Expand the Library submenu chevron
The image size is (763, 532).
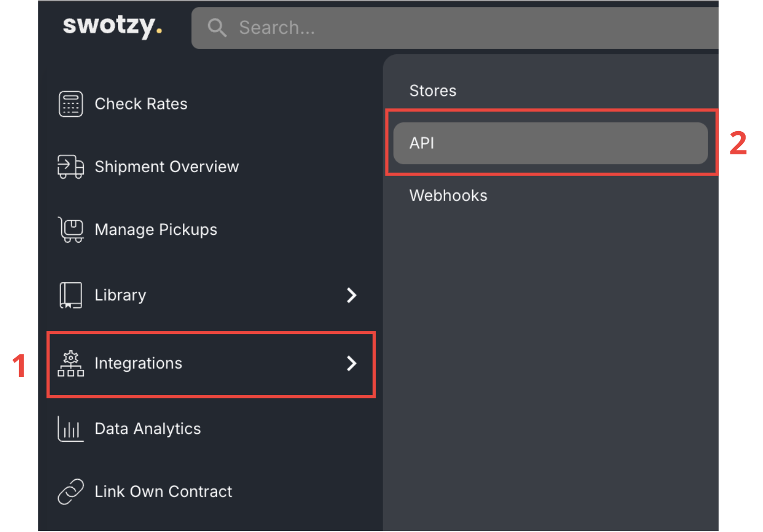tap(351, 295)
